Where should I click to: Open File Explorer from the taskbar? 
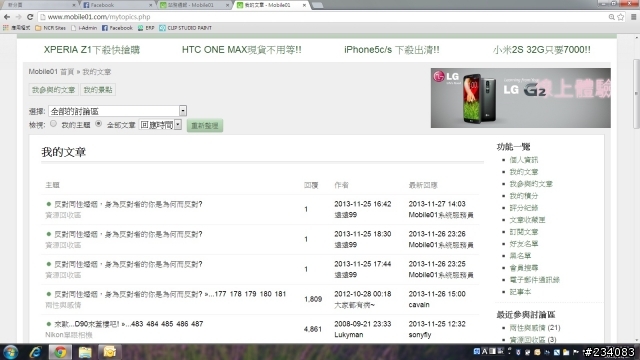85,352
